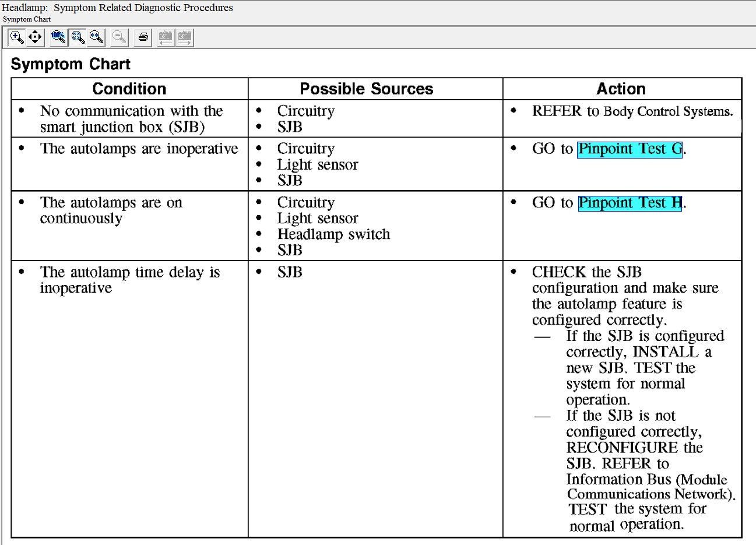
Task: Open the Pinpoint Test G link
Action: click(x=630, y=149)
